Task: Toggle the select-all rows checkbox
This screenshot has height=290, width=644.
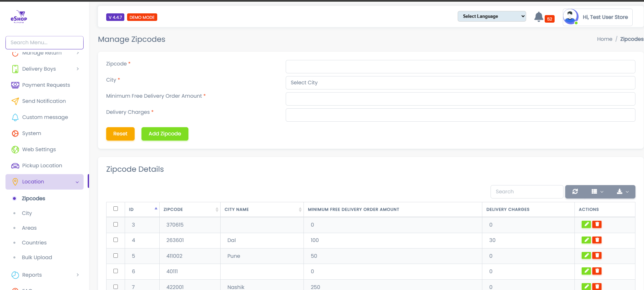Action: point(115,209)
